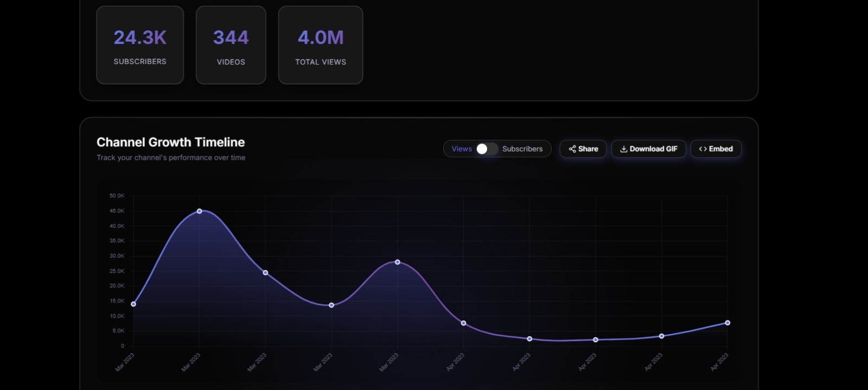Toggle the Views/Subscribers switch
Image resolution: width=868 pixels, height=390 pixels.
[487, 149]
